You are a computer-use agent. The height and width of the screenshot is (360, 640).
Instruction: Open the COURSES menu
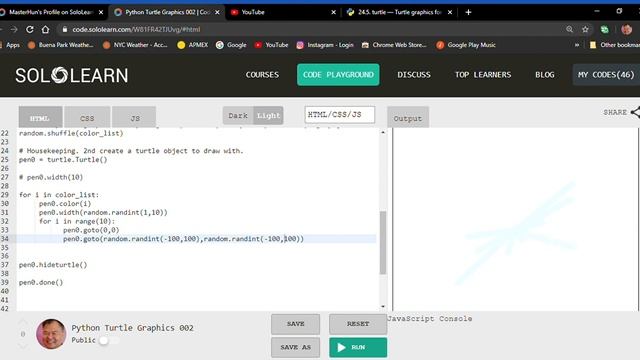tap(262, 75)
